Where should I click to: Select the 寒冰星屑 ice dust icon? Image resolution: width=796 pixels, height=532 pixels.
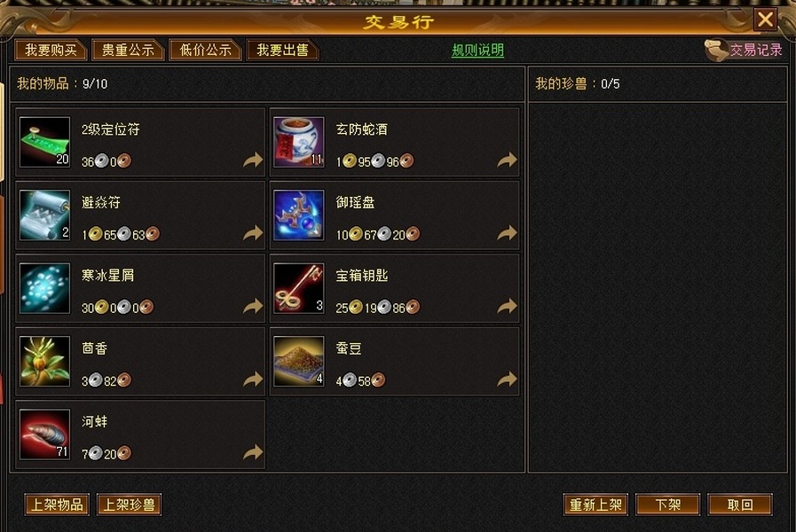point(44,288)
